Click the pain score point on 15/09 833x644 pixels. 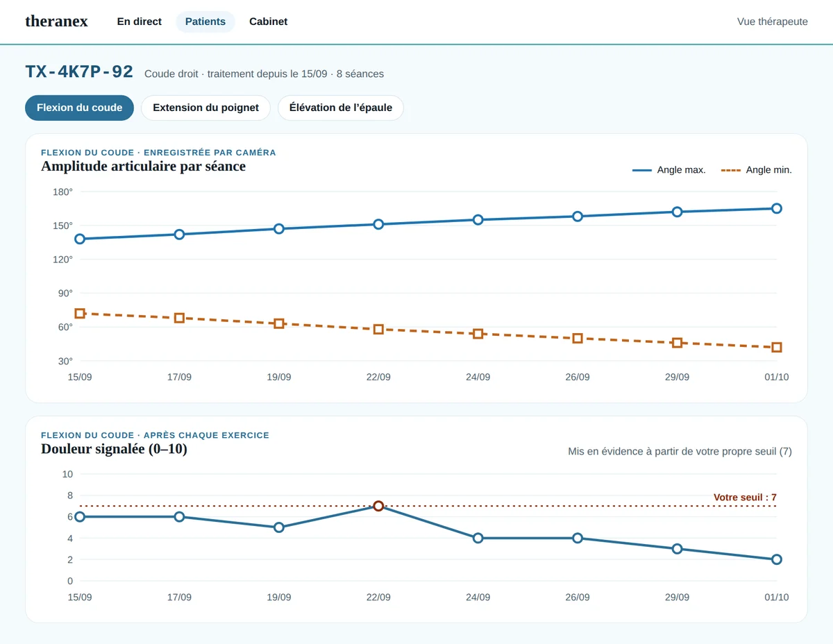(x=80, y=517)
